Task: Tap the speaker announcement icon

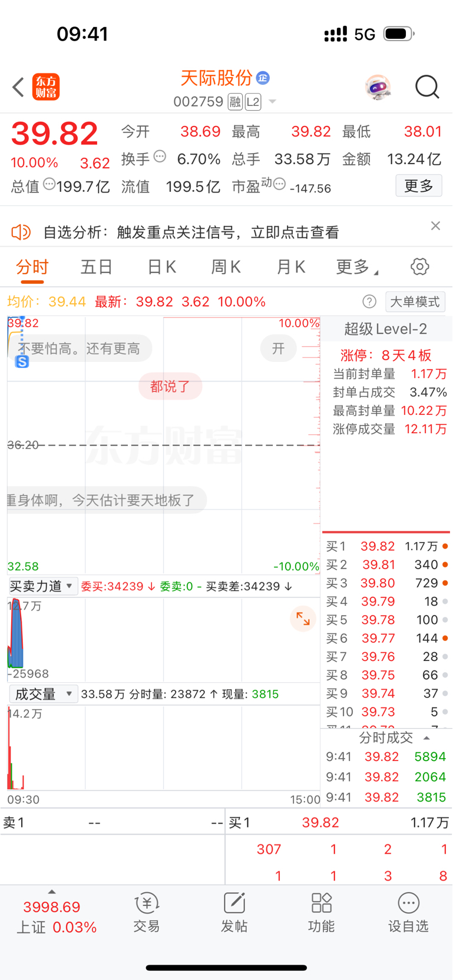Action: [21, 232]
